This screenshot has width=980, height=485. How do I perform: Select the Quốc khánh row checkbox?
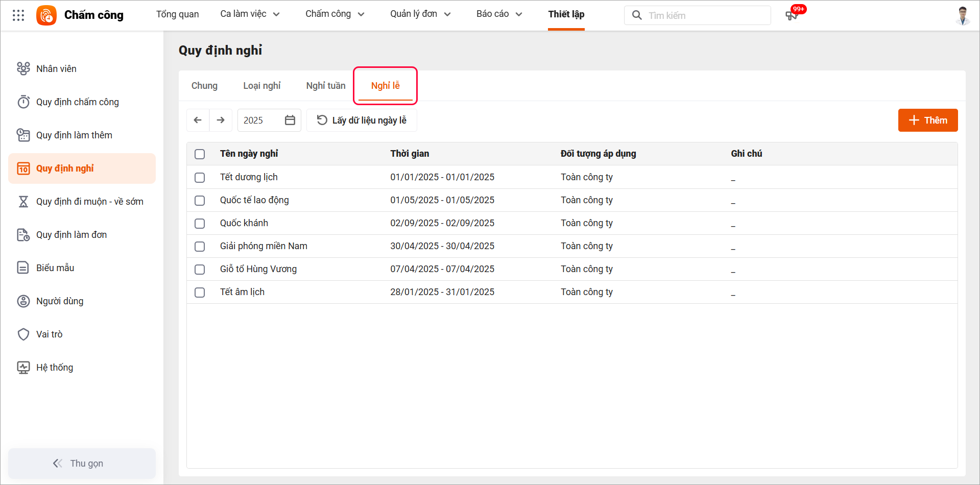pyautogui.click(x=200, y=224)
